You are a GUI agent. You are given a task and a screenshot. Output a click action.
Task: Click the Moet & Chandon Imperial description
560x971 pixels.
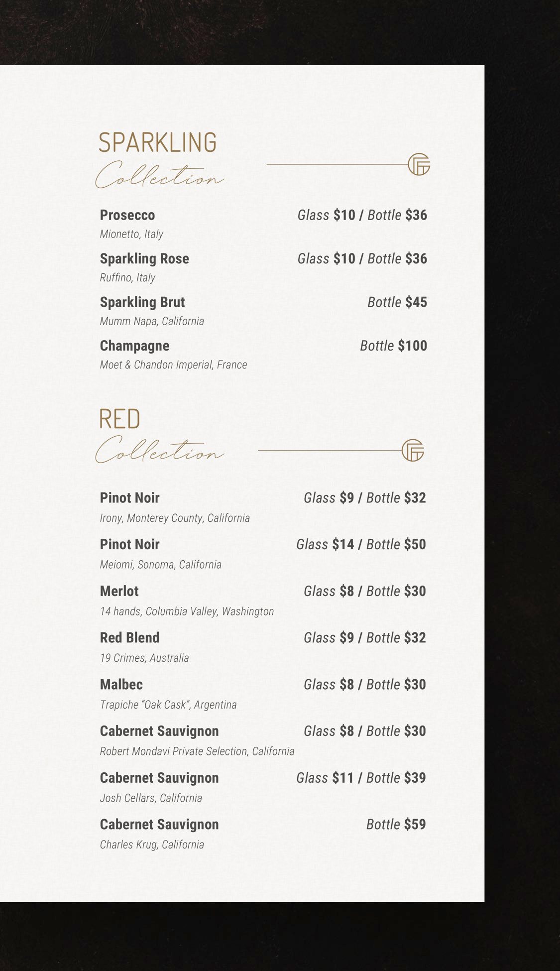tap(173, 364)
